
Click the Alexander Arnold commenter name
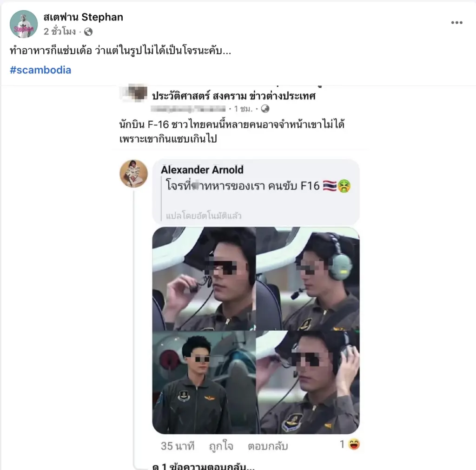pyautogui.click(x=202, y=170)
